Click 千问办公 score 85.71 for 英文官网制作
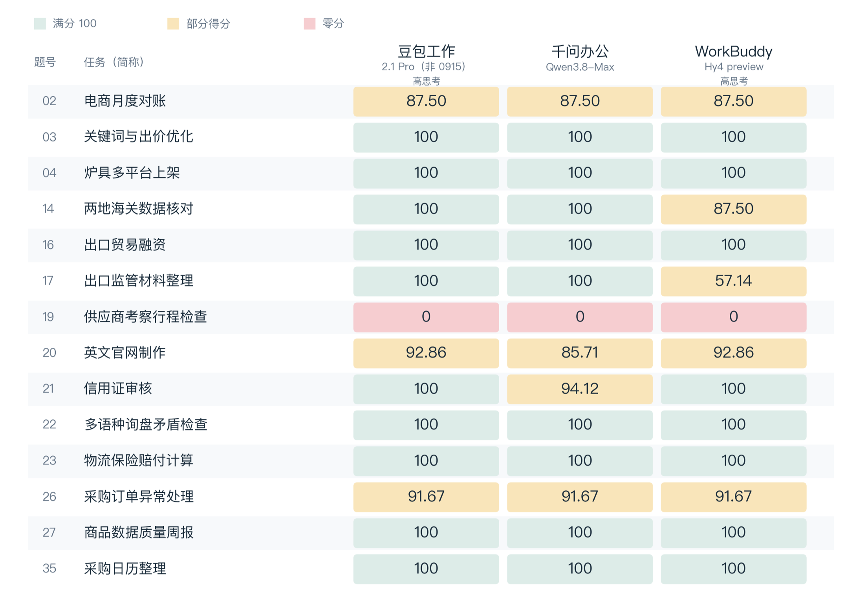The height and width of the screenshot is (589, 868). click(x=580, y=353)
